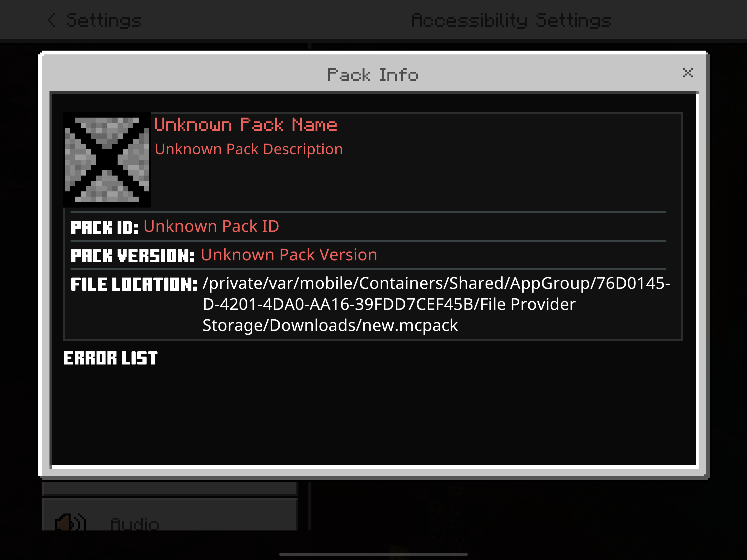Click the Pack Info dialog title

(x=373, y=75)
